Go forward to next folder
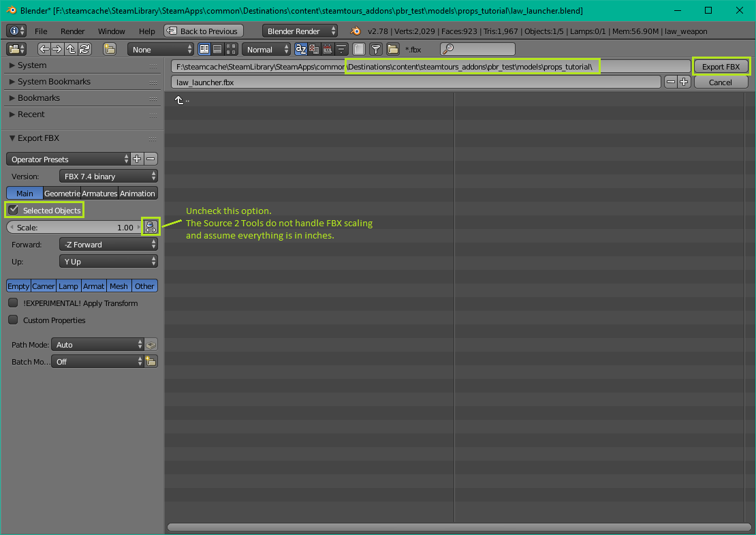The width and height of the screenshot is (756, 535). (57, 49)
